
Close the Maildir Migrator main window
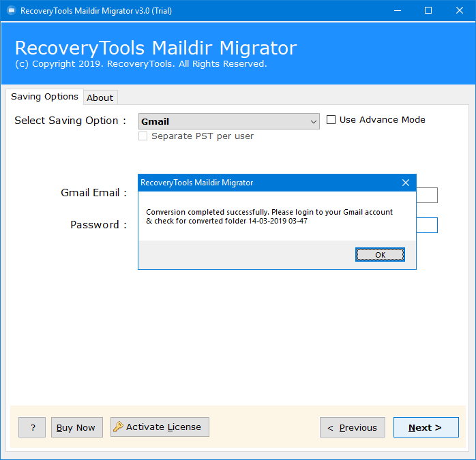tap(460, 11)
